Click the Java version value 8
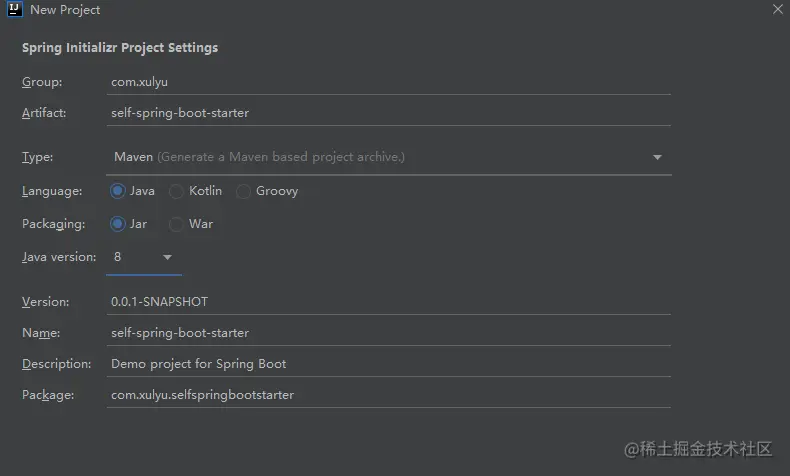The width and height of the screenshot is (790, 476). coord(118,257)
